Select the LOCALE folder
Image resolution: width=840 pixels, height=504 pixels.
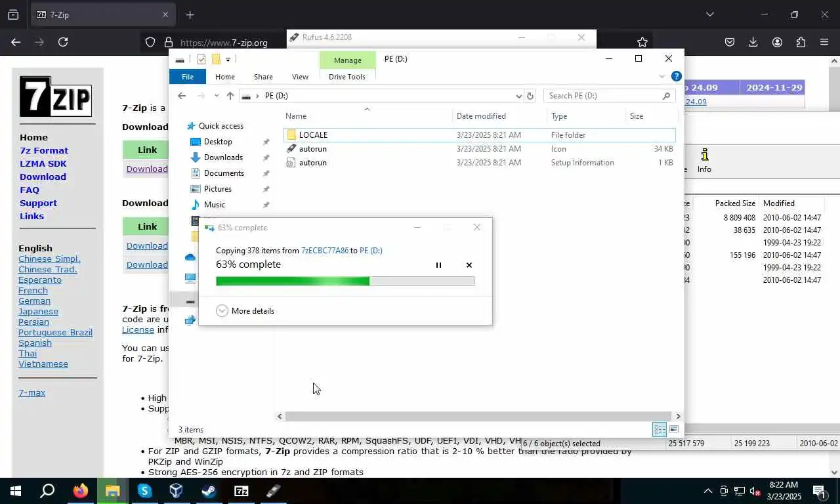pyautogui.click(x=480, y=135)
